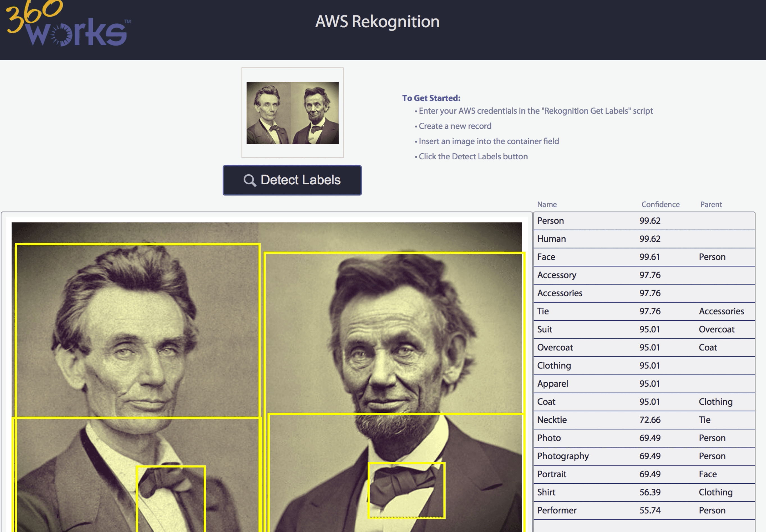Click the Parent column header
This screenshot has width=766, height=532.
711,204
